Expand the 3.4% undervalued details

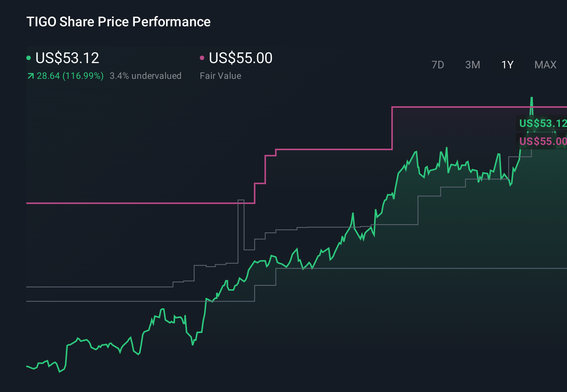point(146,75)
